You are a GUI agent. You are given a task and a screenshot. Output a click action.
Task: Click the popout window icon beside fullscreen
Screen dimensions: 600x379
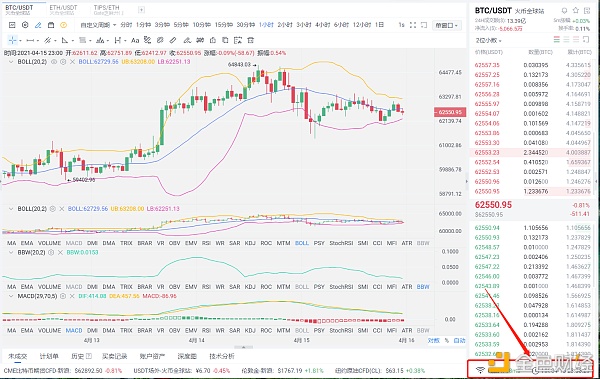424,25
